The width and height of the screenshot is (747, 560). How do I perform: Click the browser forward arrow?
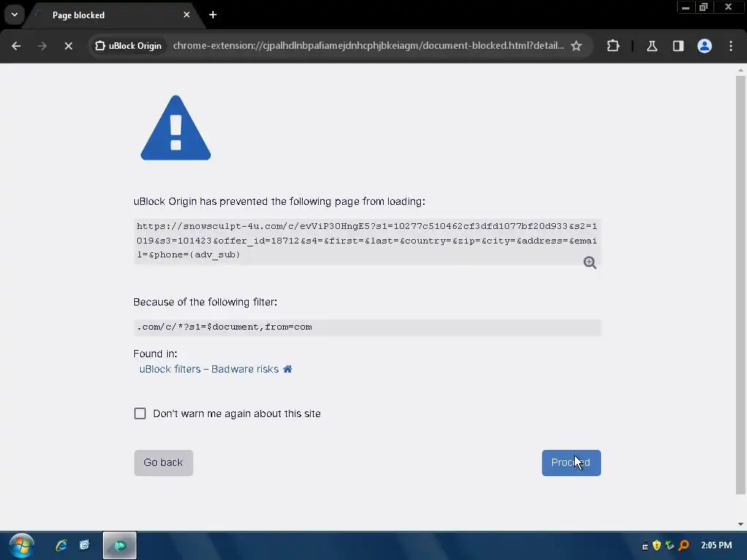point(42,46)
